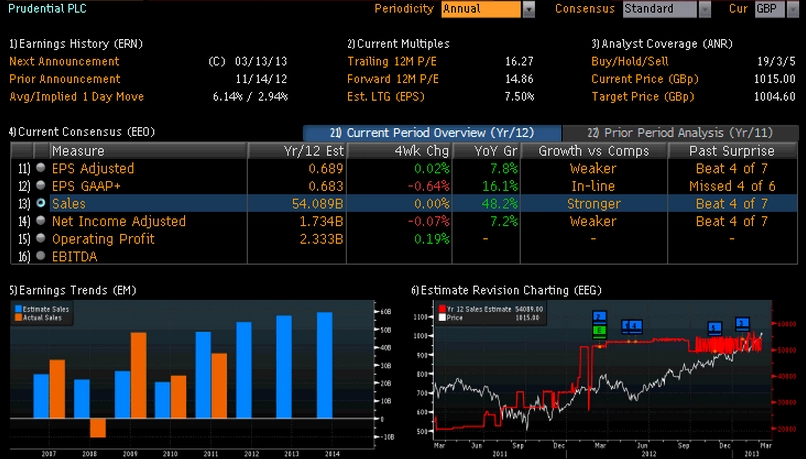The width and height of the screenshot is (806, 459).
Task: Select the EBITDA radio button
Action: pos(41,256)
